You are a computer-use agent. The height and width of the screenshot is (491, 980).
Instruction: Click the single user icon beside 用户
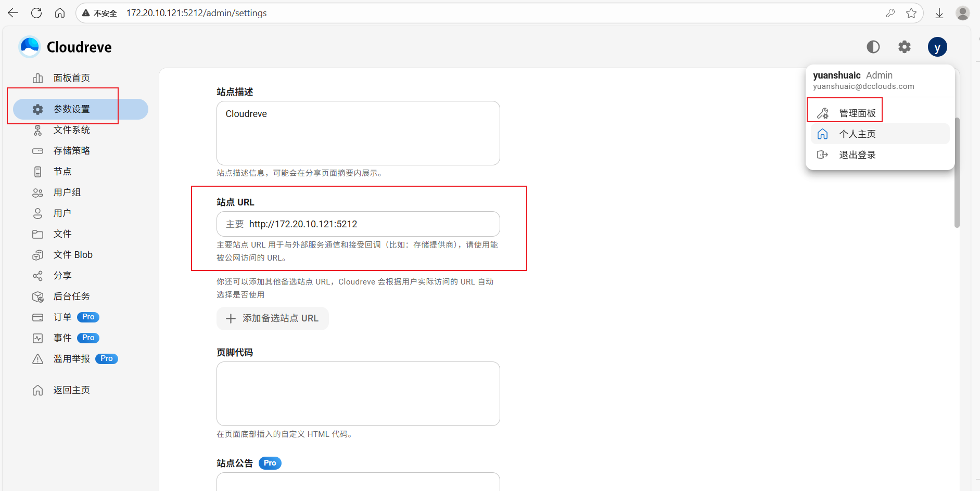(x=38, y=213)
